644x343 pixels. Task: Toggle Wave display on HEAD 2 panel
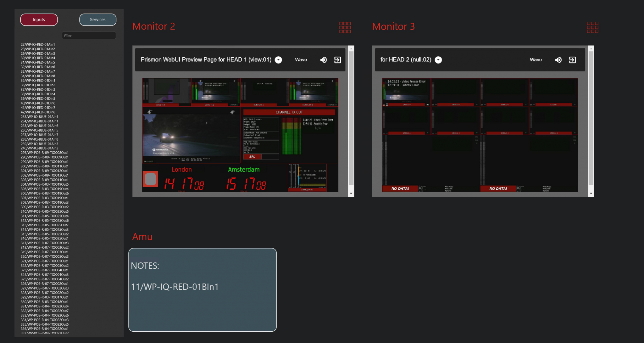(536, 60)
